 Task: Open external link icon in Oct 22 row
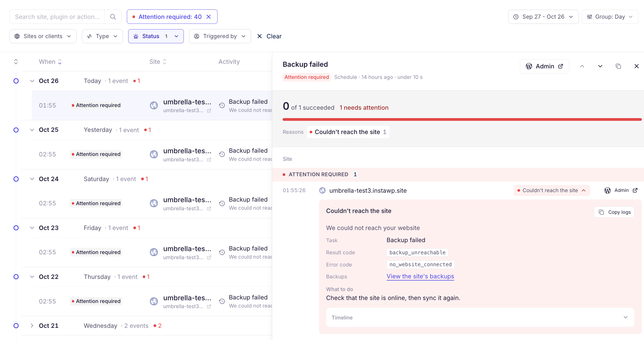209,306
